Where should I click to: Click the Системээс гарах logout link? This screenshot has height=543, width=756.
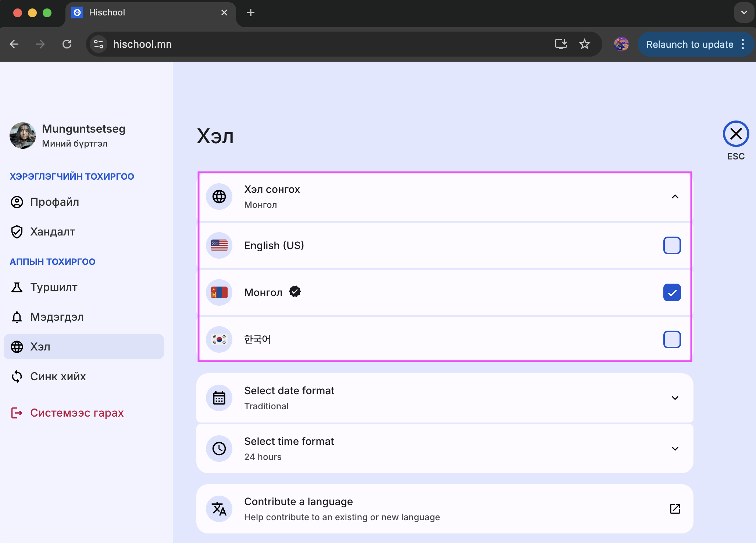[76, 413]
